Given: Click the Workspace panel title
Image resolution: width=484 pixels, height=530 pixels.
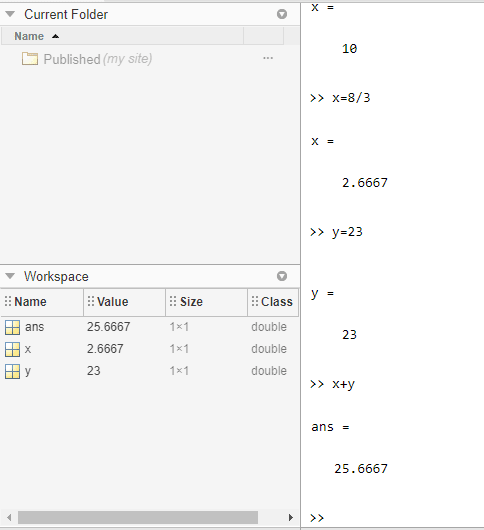Looking at the screenshot, I should coord(56,276).
